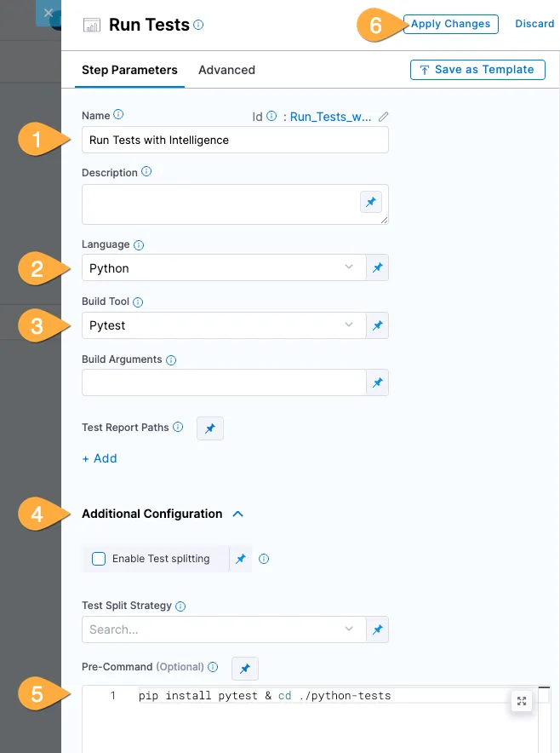Click the Apply Changes button
560x753 pixels.
click(x=450, y=24)
